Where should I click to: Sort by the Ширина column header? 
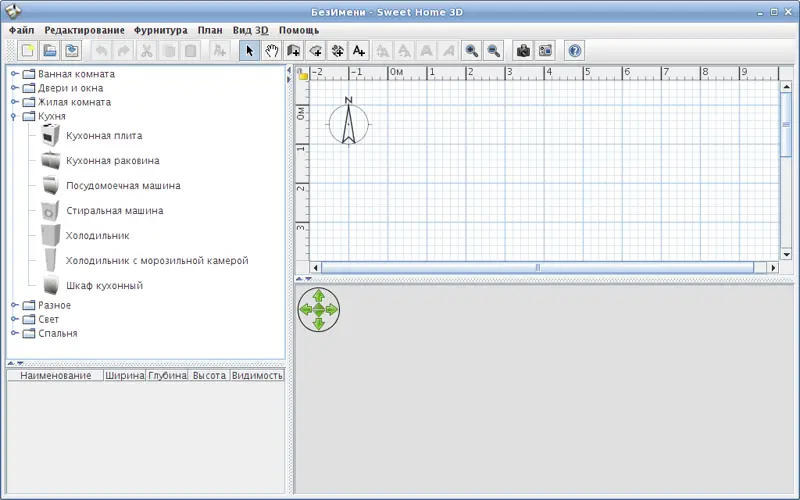(124, 376)
